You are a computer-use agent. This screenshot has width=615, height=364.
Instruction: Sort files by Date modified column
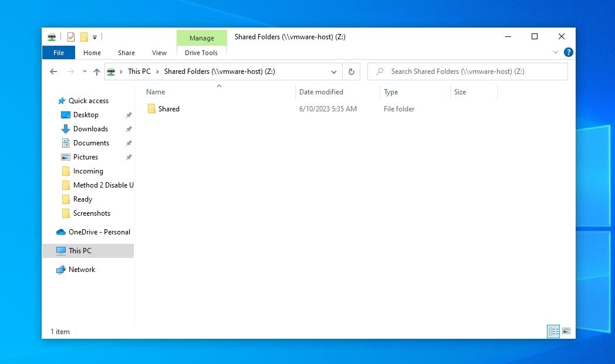point(321,92)
